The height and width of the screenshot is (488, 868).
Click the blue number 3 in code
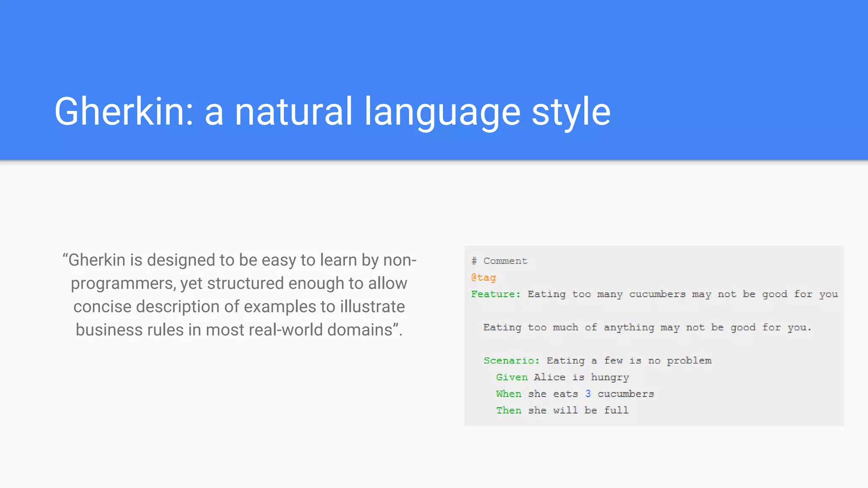click(x=588, y=394)
